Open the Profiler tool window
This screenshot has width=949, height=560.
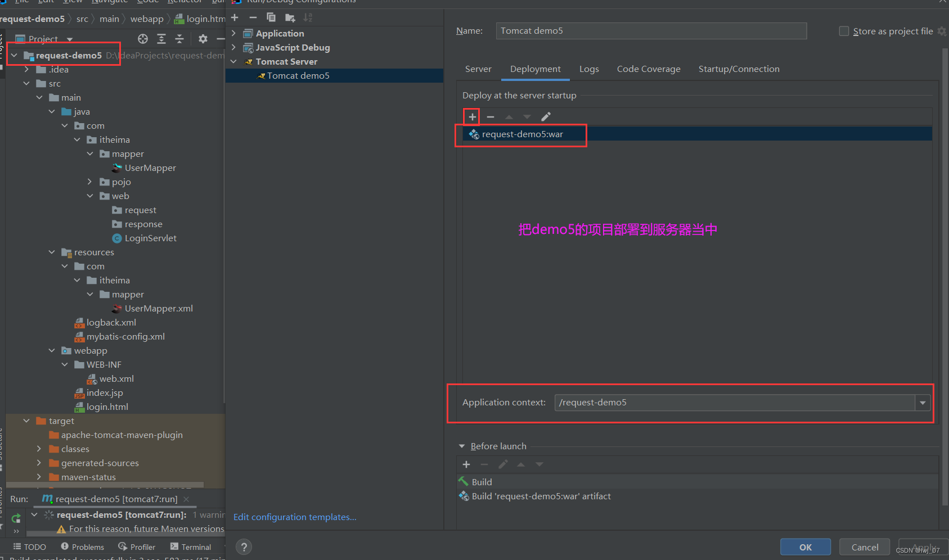point(137,547)
